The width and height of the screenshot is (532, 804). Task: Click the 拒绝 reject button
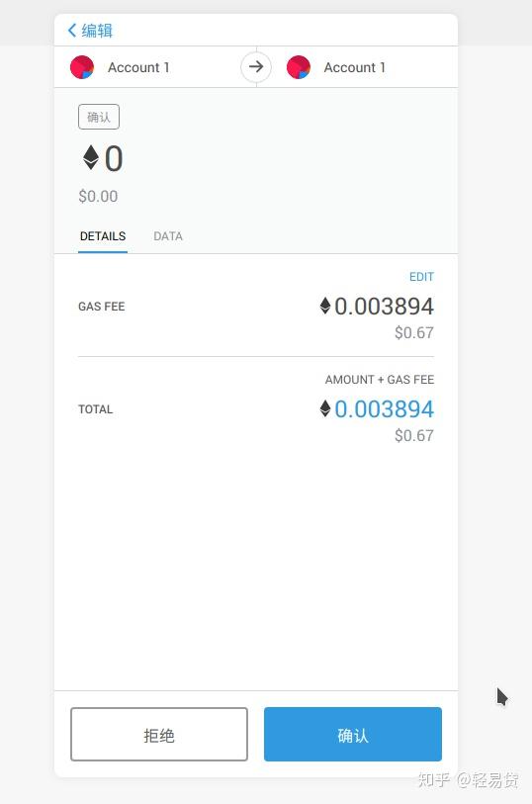159,734
